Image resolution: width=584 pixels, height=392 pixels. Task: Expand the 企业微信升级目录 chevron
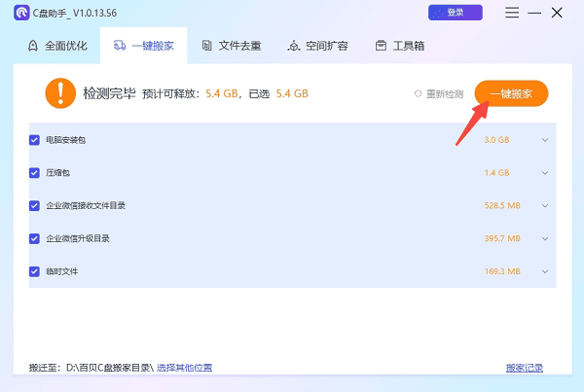tap(545, 238)
